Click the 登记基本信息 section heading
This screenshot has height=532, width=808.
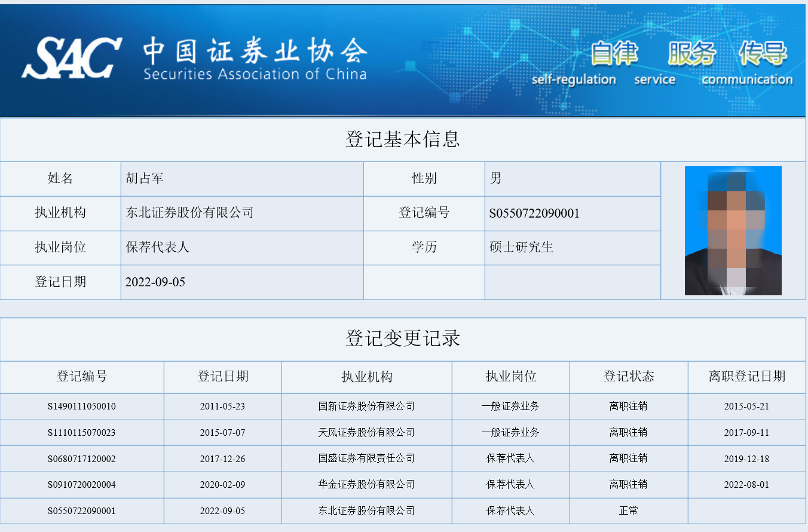point(403,139)
